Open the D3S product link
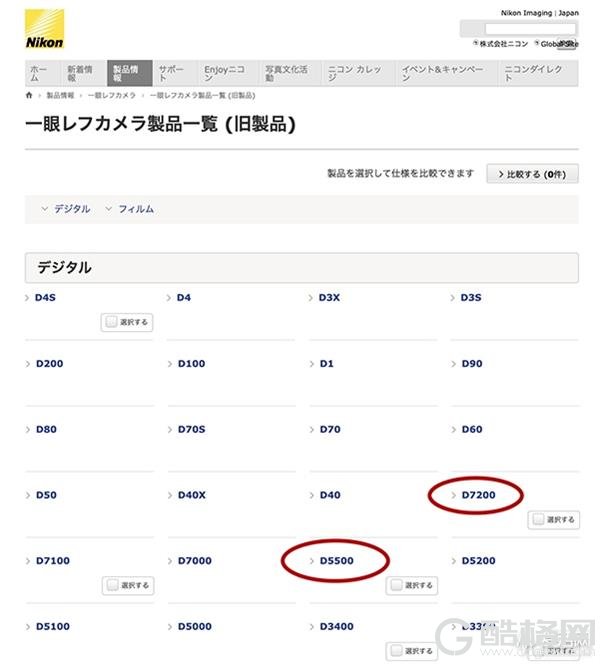The height and width of the screenshot is (664, 600). click(x=471, y=298)
